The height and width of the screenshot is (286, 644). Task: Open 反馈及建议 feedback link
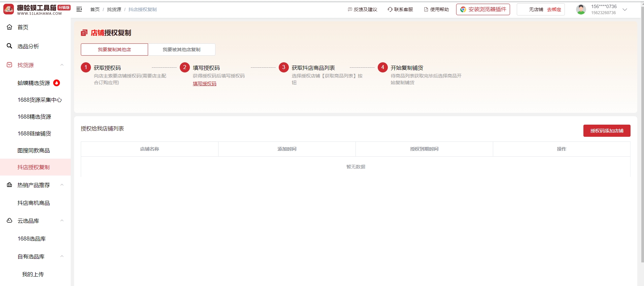coord(363,9)
